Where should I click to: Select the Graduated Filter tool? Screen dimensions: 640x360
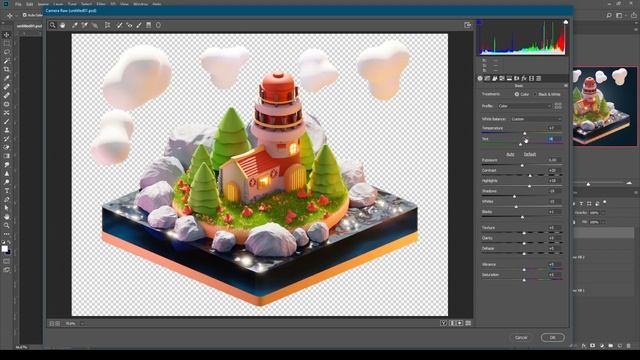pyautogui.click(x=149, y=25)
